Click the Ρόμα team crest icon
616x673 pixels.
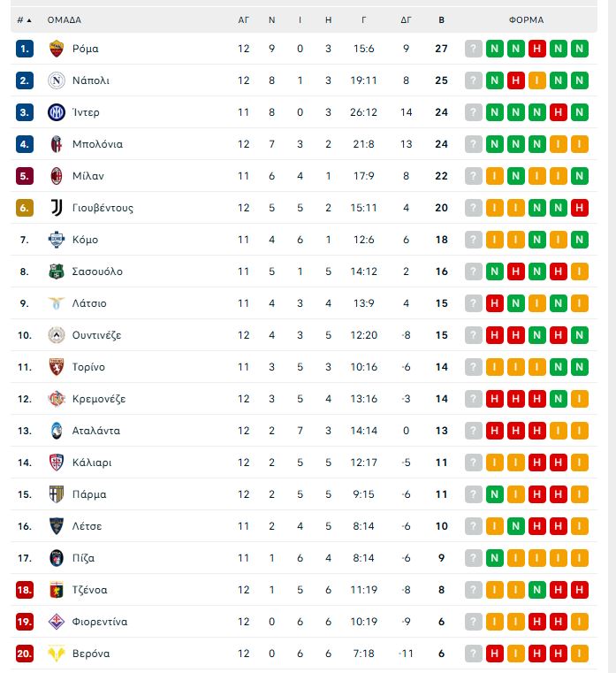tap(56, 49)
